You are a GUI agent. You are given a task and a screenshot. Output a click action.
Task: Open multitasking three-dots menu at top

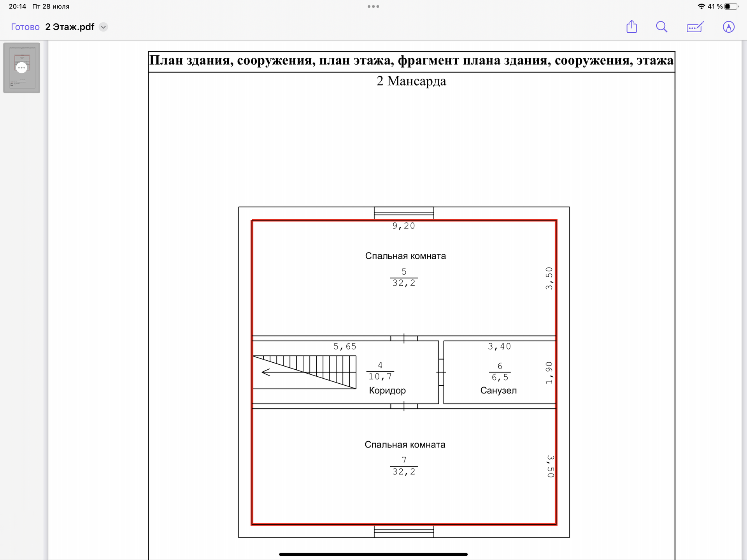tap(373, 7)
